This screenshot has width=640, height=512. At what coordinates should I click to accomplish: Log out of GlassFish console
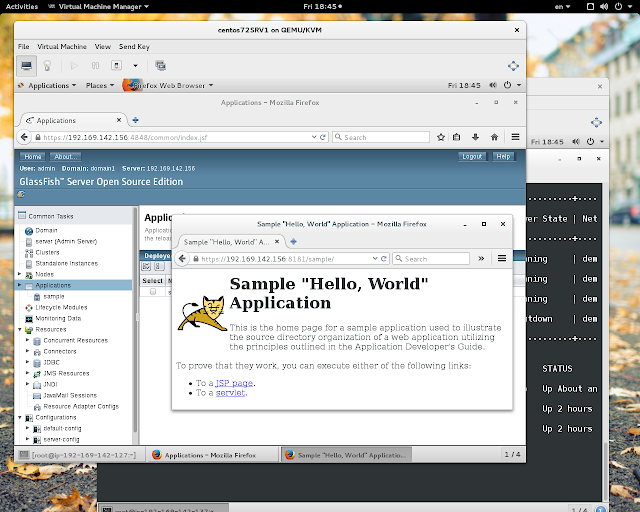tap(472, 156)
